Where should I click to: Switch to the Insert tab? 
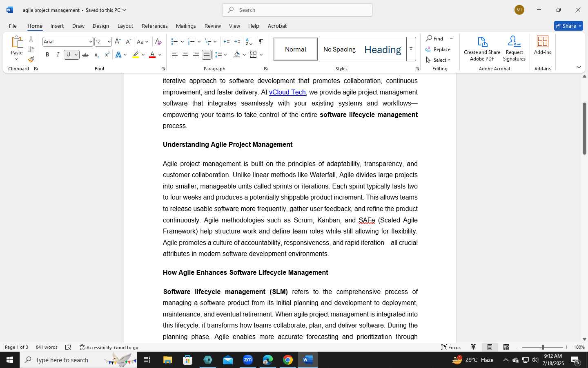coord(57,26)
